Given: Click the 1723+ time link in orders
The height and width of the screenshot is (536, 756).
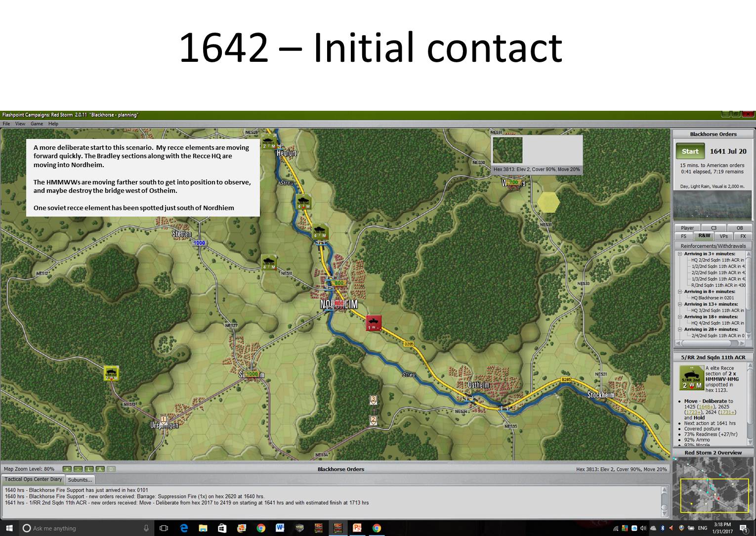Looking at the screenshot, I should 693,412.
